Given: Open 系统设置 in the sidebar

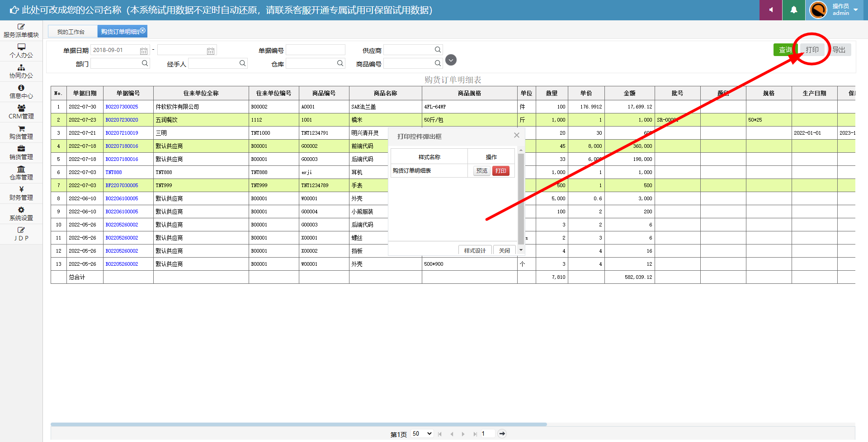Looking at the screenshot, I should pyautogui.click(x=21, y=214).
